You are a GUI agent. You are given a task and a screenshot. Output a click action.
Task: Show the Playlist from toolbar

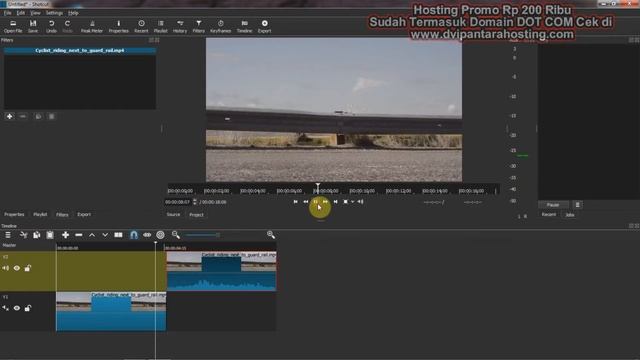[x=160, y=27]
